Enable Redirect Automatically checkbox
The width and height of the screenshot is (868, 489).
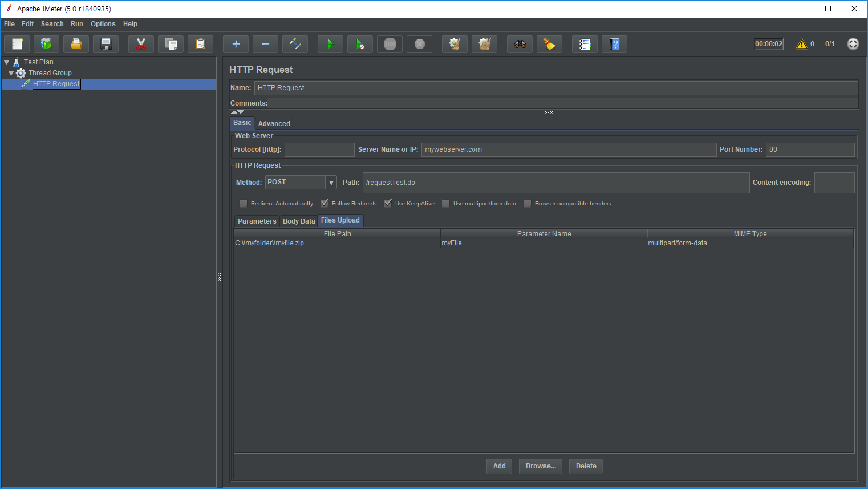coord(243,203)
